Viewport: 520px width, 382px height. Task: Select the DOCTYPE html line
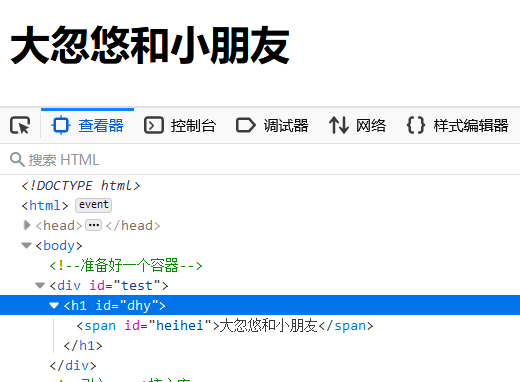pos(81,185)
